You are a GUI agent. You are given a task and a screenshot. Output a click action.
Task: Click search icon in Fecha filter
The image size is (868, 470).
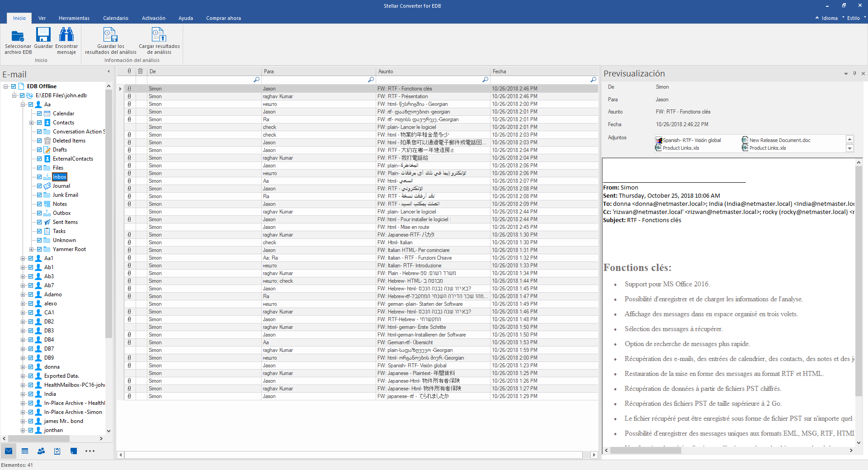(x=593, y=80)
